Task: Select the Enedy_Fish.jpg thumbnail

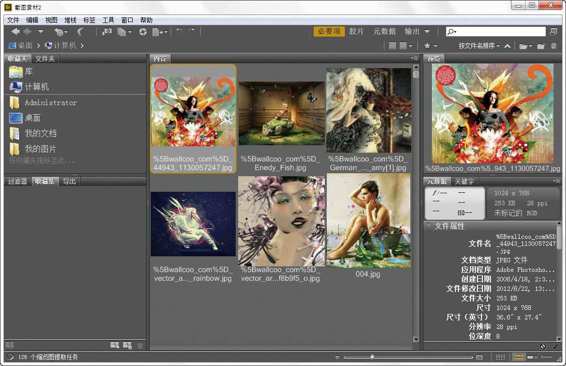Action: pyautogui.click(x=282, y=113)
